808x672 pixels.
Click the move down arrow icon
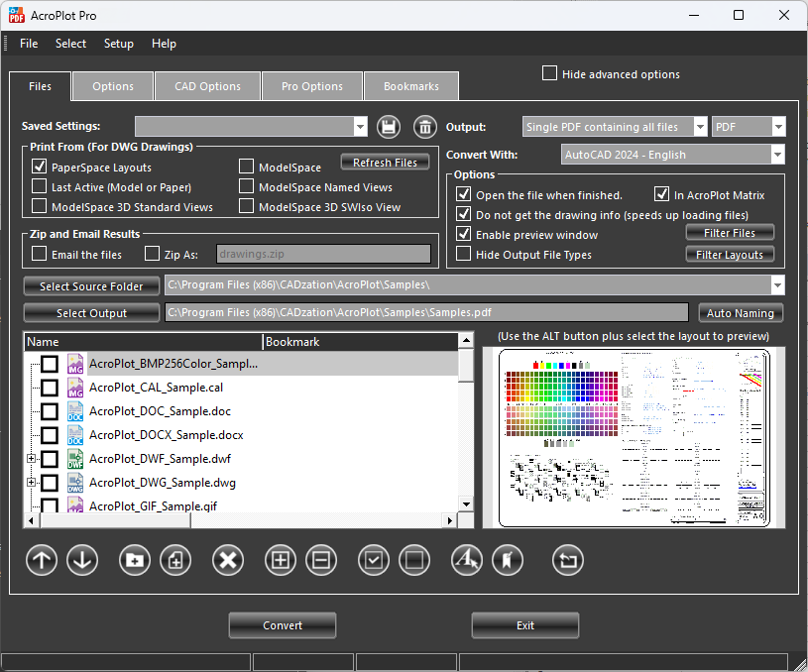pos(82,560)
